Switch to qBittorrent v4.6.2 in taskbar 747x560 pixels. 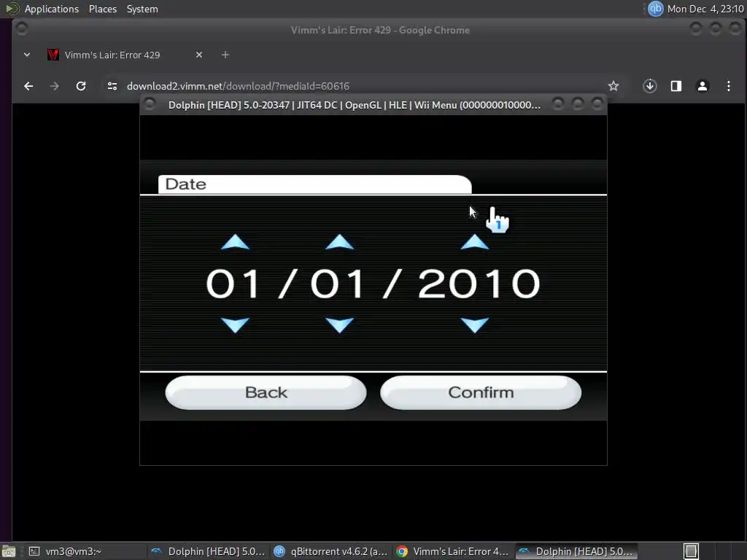pos(330,551)
